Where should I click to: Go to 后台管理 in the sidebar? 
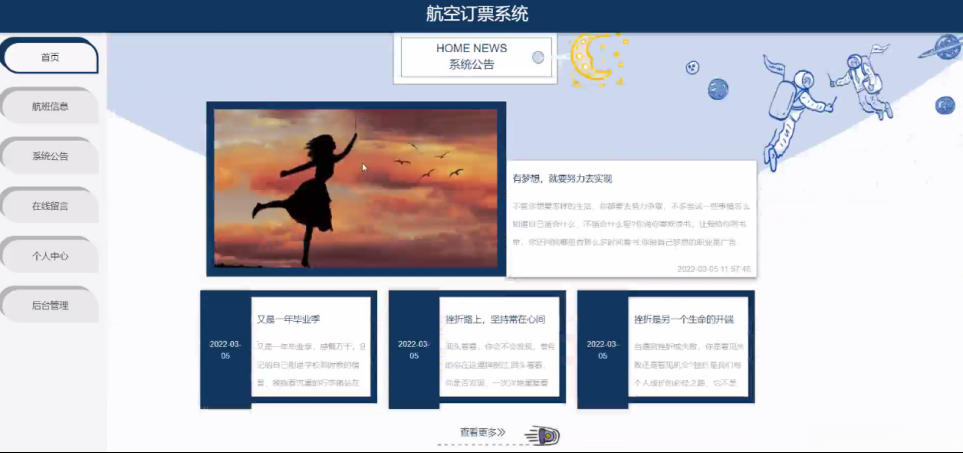click(50, 306)
